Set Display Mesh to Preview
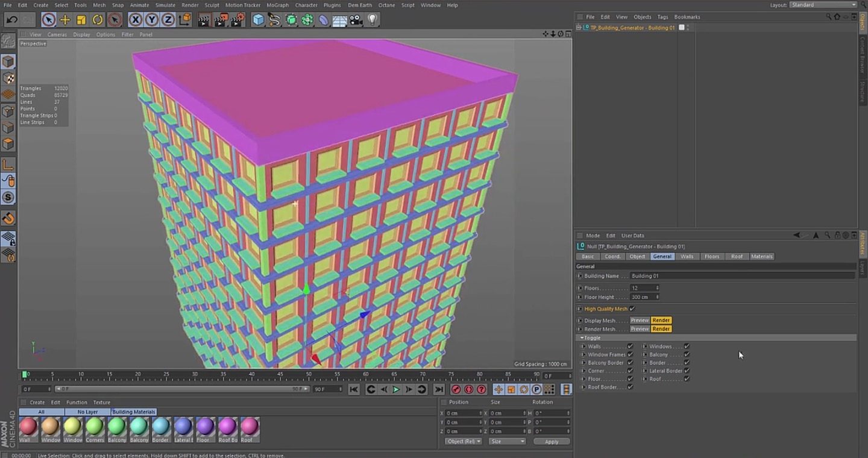The height and width of the screenshot is (458, 868). (x=640, y=321)
